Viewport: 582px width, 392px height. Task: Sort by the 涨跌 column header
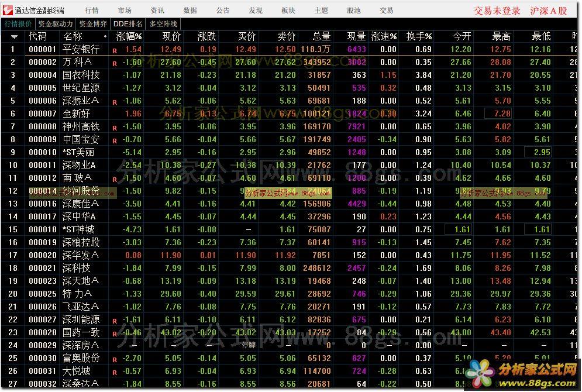click(206, 36)
